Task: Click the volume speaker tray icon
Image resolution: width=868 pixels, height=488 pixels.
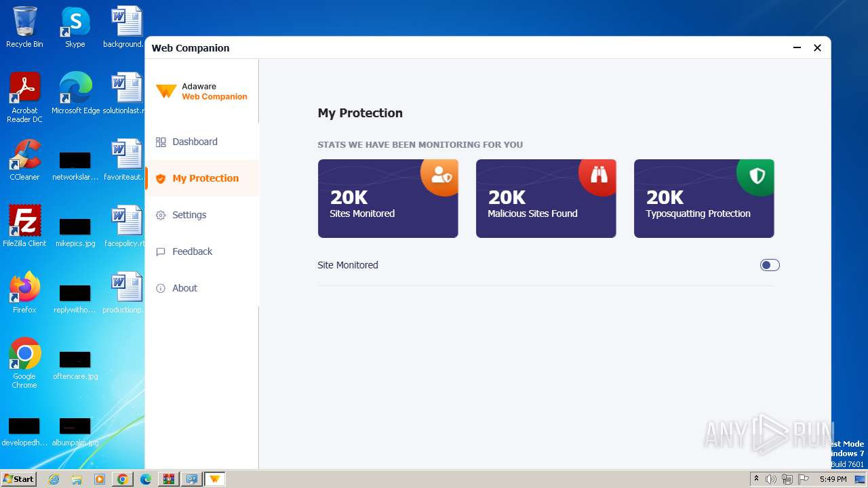Action: 771,479
